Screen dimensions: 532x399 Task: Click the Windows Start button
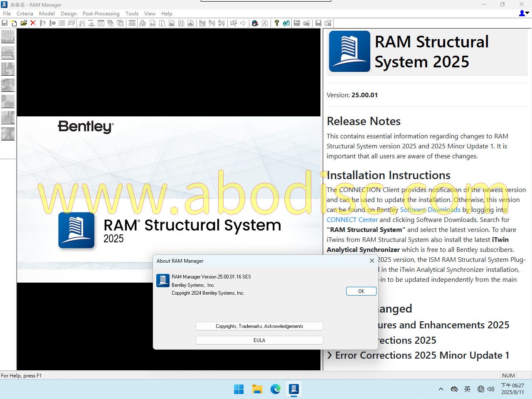tap(239, 389)
